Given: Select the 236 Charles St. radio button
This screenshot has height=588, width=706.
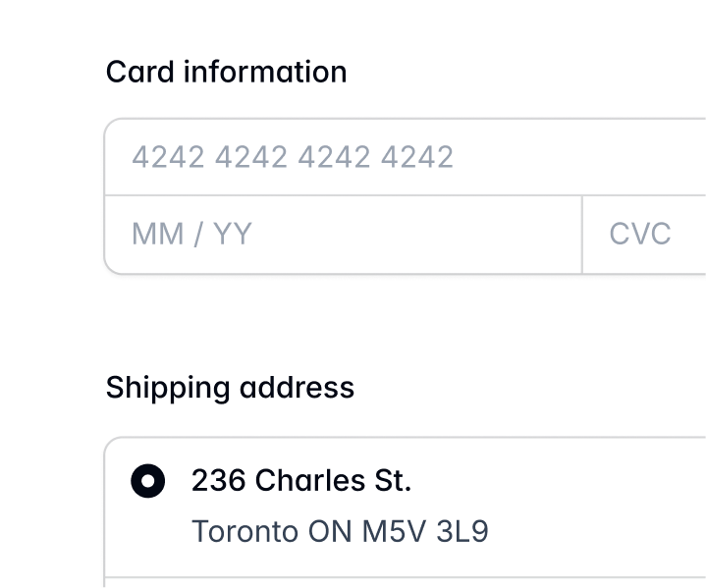Looking at the screenshot, I should [148, 481].
